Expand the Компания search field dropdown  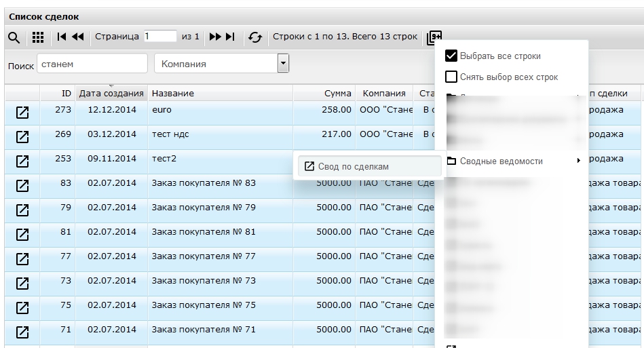pos(284,64)
